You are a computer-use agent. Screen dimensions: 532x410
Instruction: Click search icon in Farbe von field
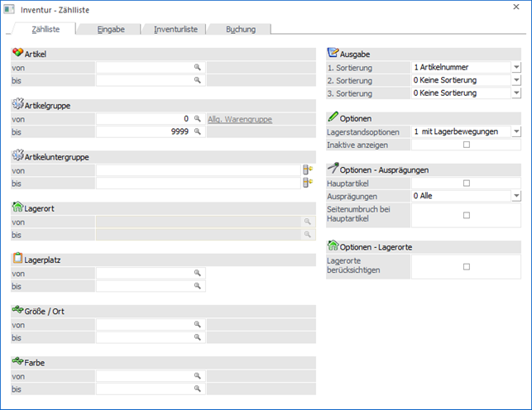tap(198, 375)
